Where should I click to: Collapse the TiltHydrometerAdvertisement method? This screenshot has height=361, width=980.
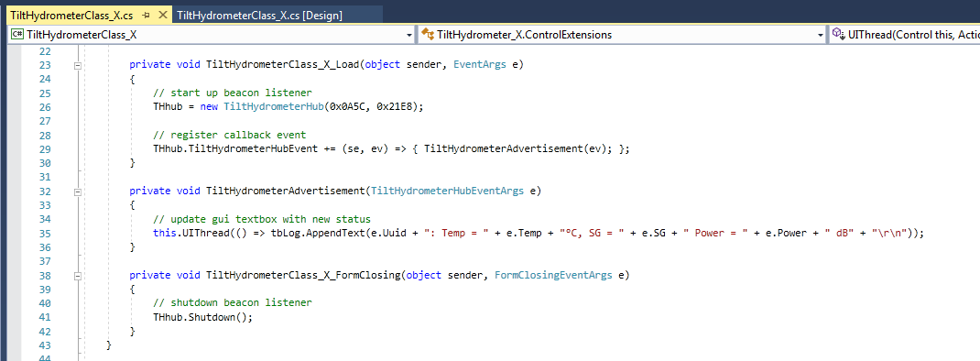click(78, 191)
